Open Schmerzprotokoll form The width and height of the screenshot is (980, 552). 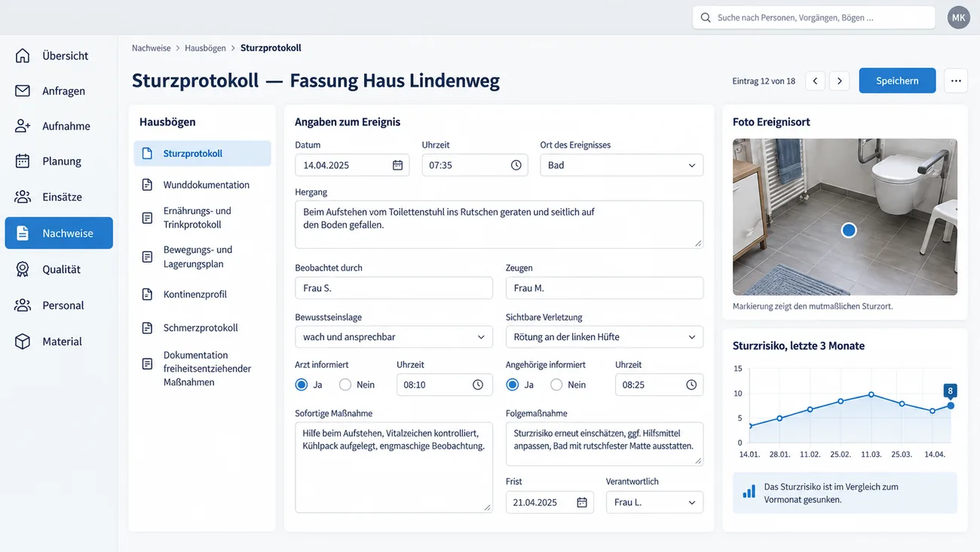pos(202,328)
